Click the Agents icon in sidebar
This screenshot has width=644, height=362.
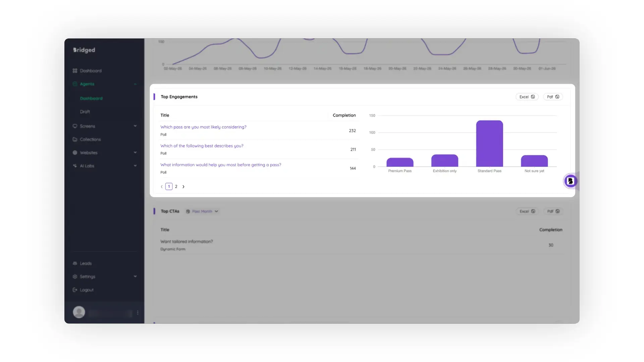[75, 84]
